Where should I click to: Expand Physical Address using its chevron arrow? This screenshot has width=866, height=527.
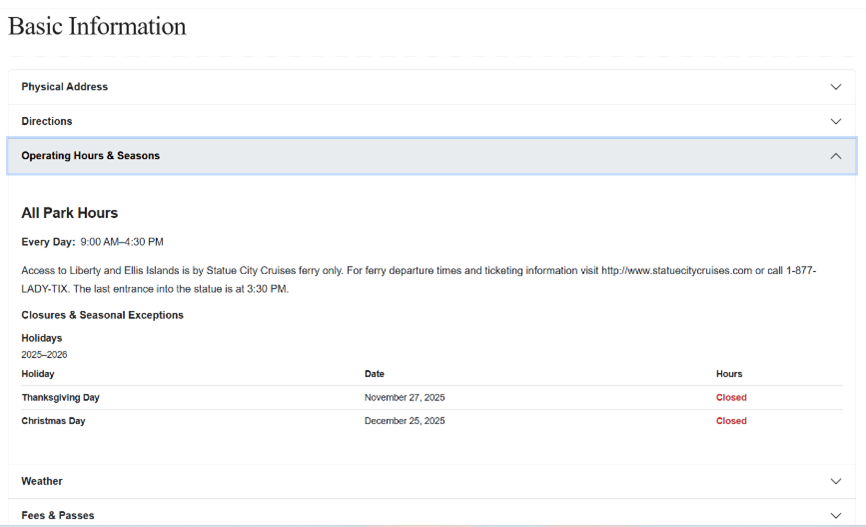tap(836, 87)
